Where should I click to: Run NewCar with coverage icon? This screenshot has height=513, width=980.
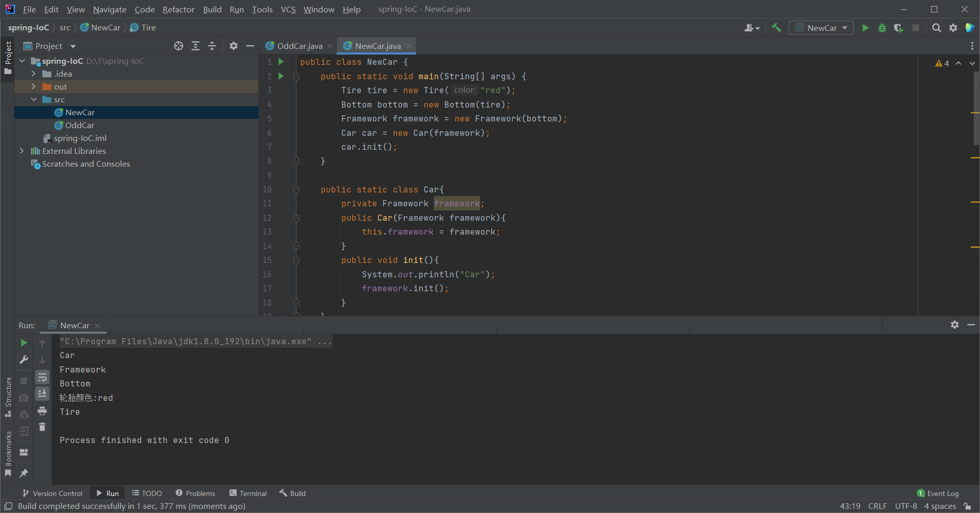(898, 28)
